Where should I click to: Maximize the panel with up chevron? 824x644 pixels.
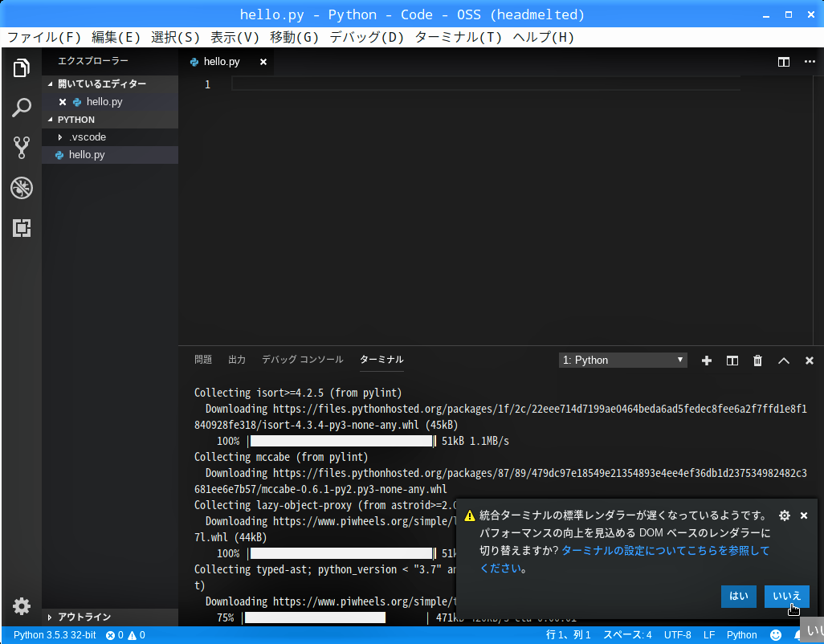[x=784, y=361]
